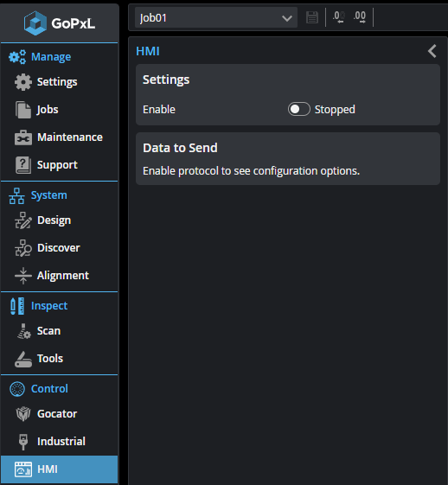Collapse the HMI panel with chevron
This screenshot has height=485, width=448.
[x=432, y=51]
